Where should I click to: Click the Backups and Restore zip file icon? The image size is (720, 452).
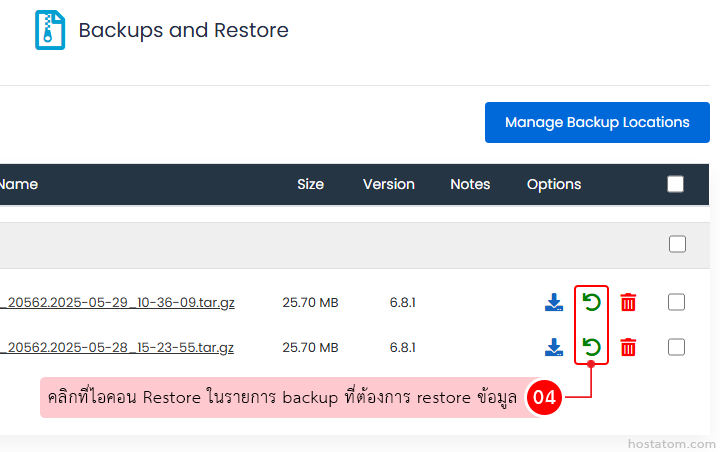[x=50, y=30]
